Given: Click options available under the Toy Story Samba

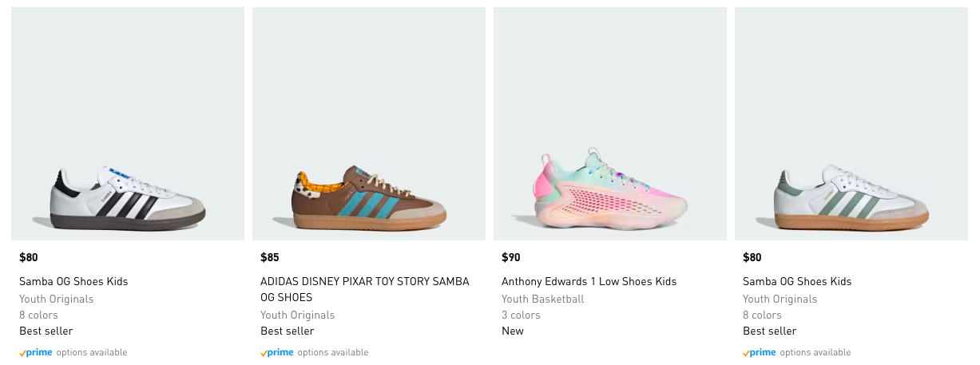Looking at the screenshot, I should (x=333, y=352).
